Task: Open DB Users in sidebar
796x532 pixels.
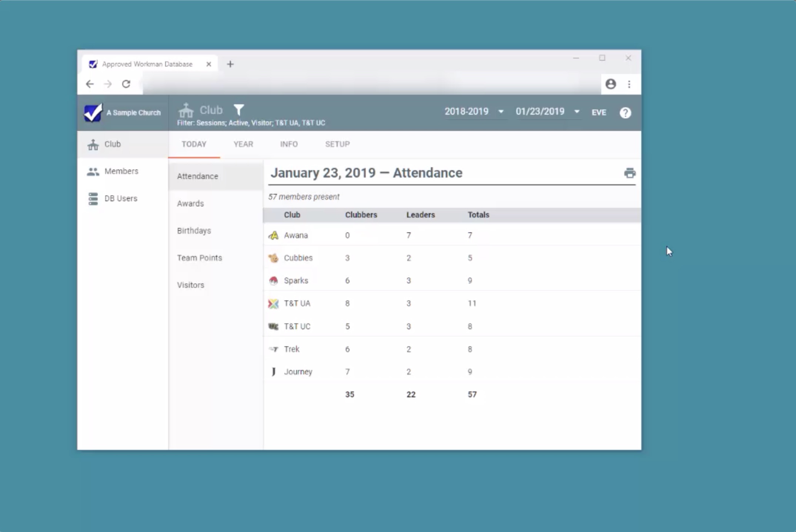Action: click(x=121, y=198)
